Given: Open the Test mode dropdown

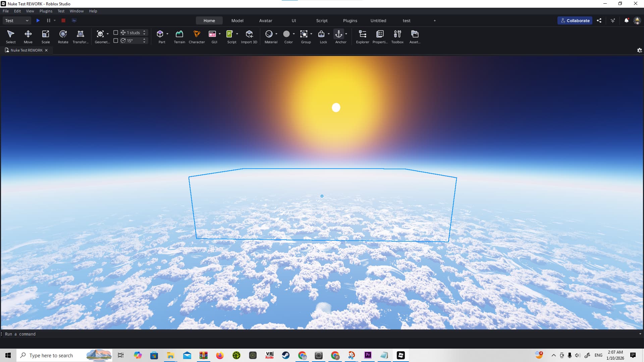Looking at the screenshot, I should pyautogui.click(x=17, y=20).
